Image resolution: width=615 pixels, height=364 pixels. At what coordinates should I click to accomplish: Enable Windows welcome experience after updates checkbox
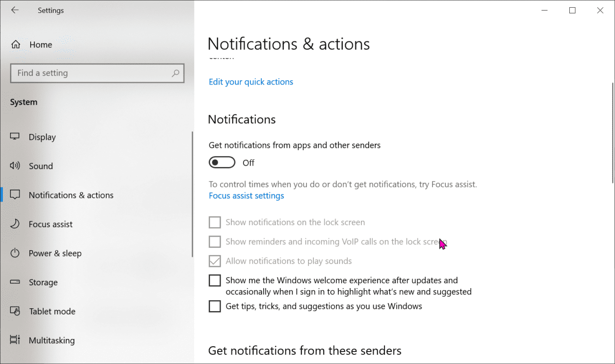[x=214, y=280]
